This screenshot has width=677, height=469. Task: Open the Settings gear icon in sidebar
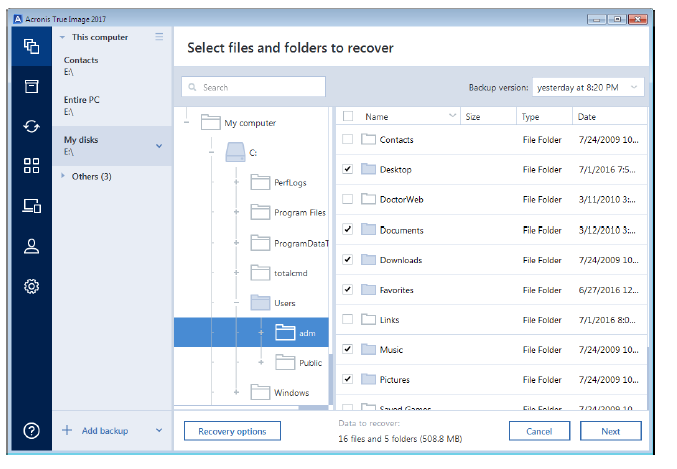click(x=32, y=286)
